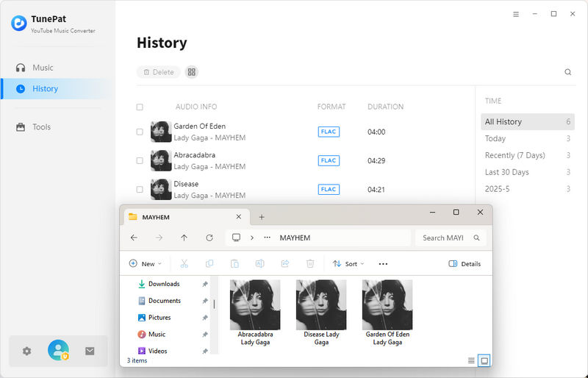Go forward in File Explorer
The image size is (588, 378).
(159, 238)
